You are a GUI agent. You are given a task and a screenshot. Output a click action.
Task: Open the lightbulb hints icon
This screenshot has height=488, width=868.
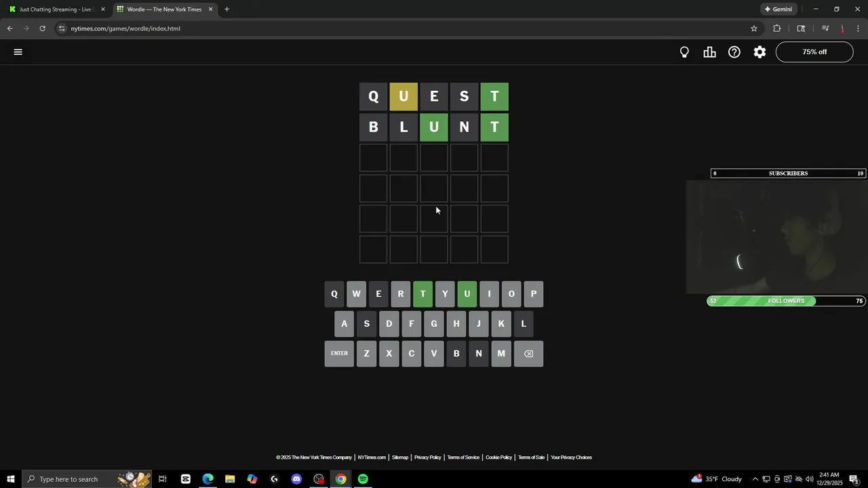point(684,52)
